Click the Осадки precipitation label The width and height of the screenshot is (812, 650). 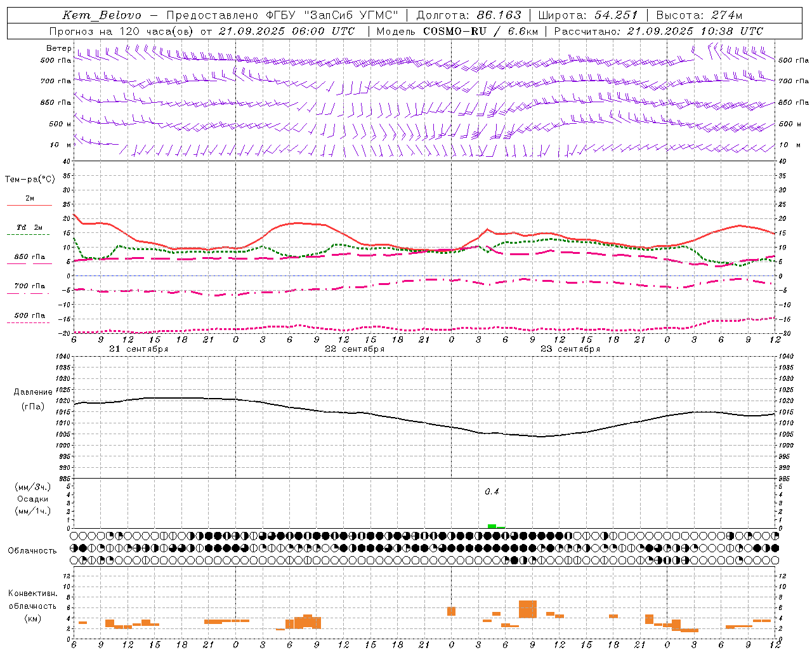[32, 499]
